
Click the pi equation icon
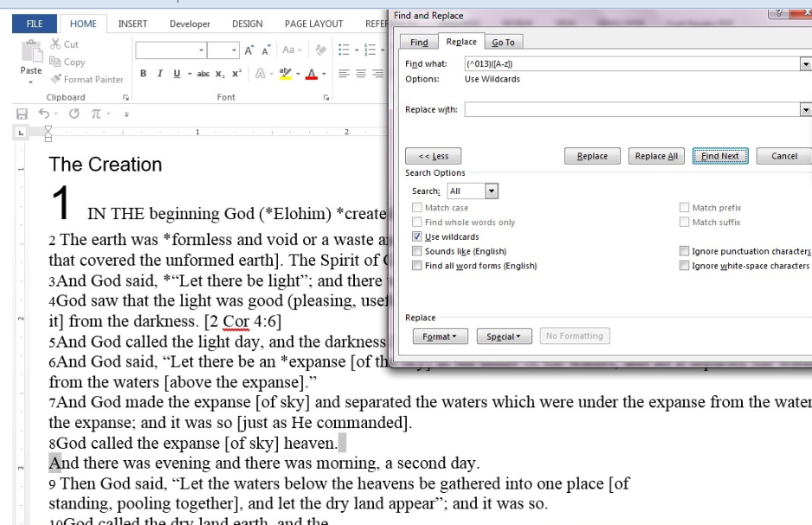[x=96, y=113]
